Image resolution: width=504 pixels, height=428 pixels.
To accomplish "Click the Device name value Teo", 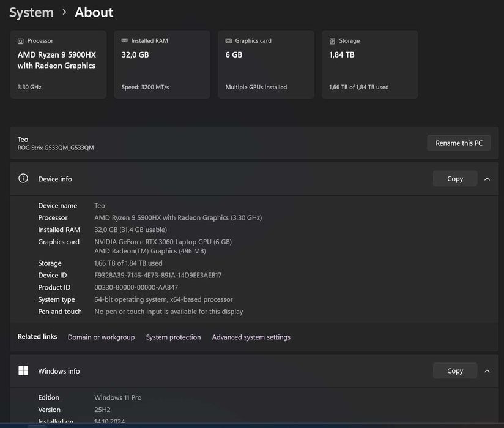I will (100, 205).
